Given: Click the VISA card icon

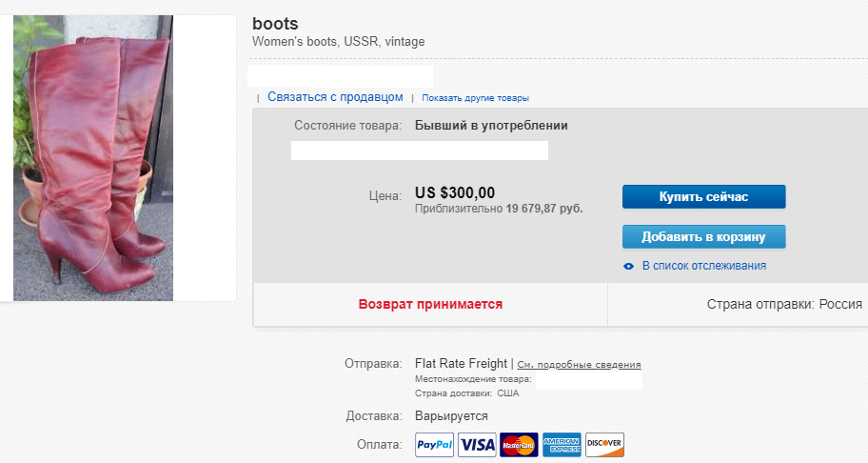Looking at the screenshot, I should pos(477,445).
